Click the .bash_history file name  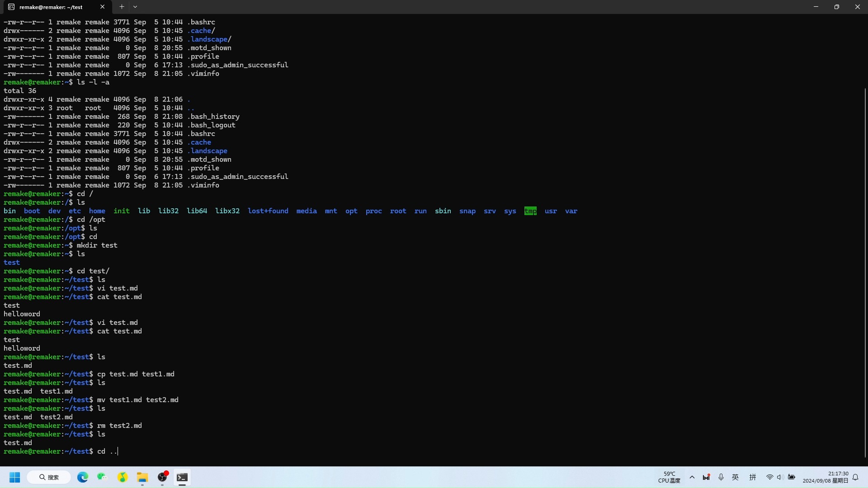213,117
